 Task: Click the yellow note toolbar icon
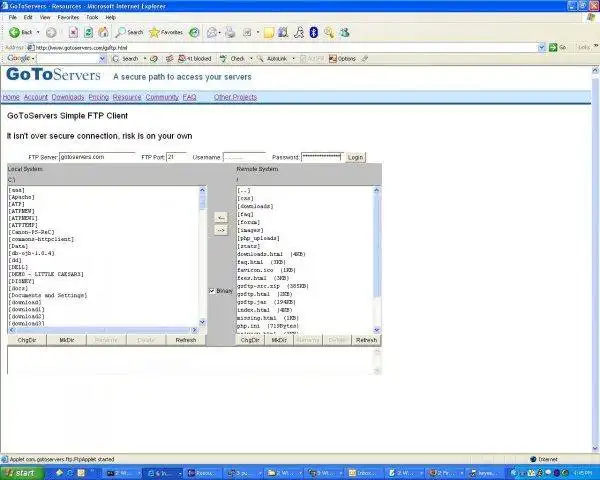coord(269,33)
